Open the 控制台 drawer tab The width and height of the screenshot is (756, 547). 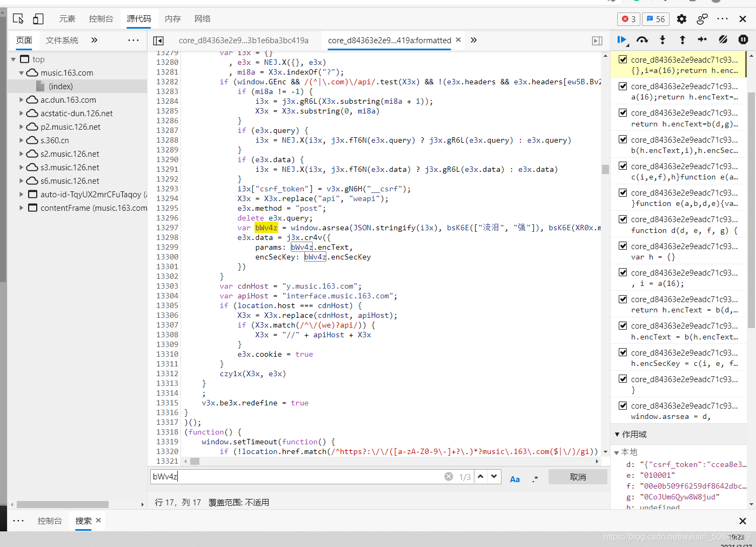click(50, 521)
